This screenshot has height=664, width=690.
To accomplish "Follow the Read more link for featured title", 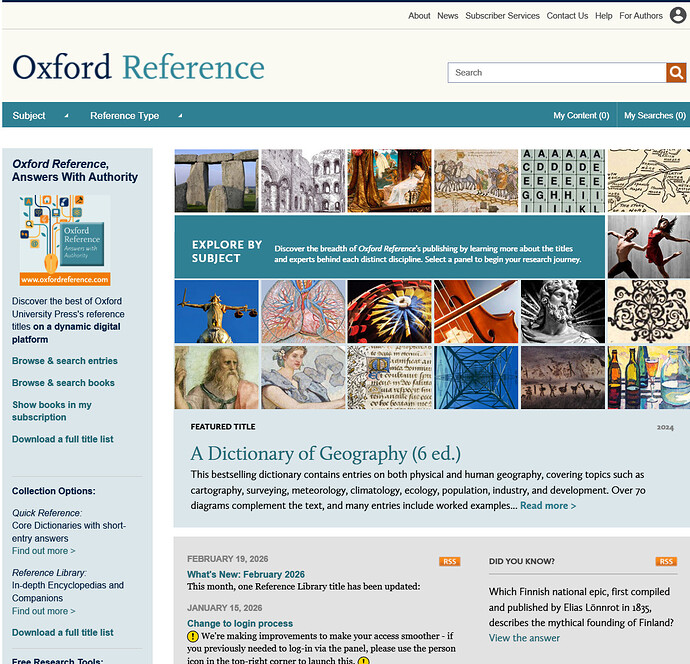I will pyautogui.click(x=548, y=506).
